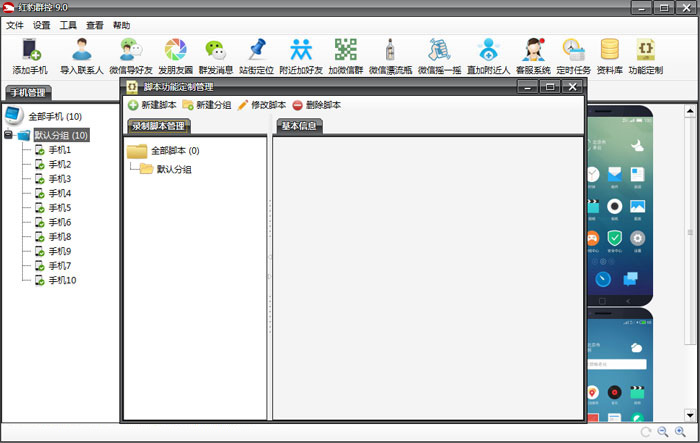Collapse the 默认分组 (10) tree node

pyautogui.click(x=8, y=134)
